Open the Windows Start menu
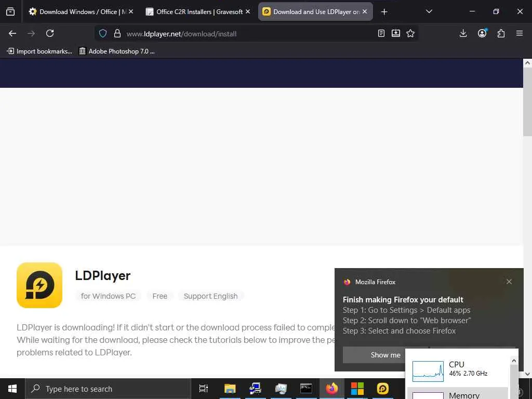The height and width of the screenshot is (399, 532). pos(12,389)
